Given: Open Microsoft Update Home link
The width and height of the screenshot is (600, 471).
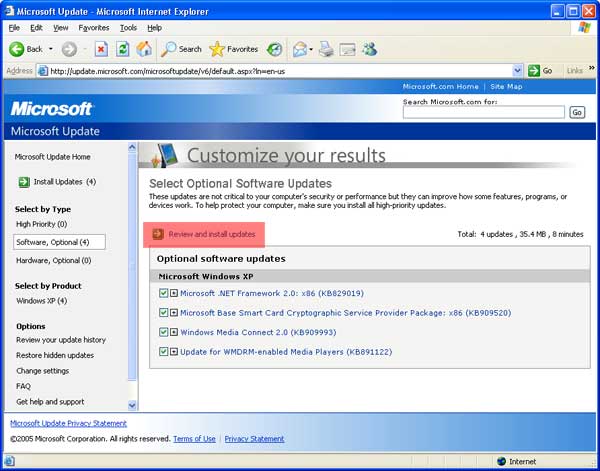Looking at the screenshot, I should tap(52, 157).
